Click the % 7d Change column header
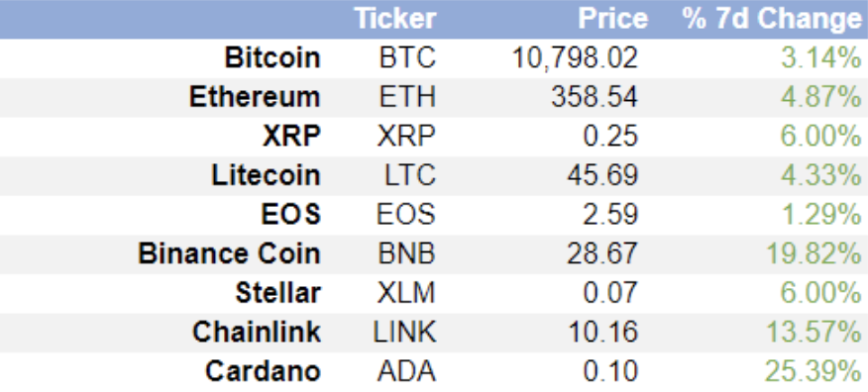Viewport: 868px width, 392px height. 772,19
